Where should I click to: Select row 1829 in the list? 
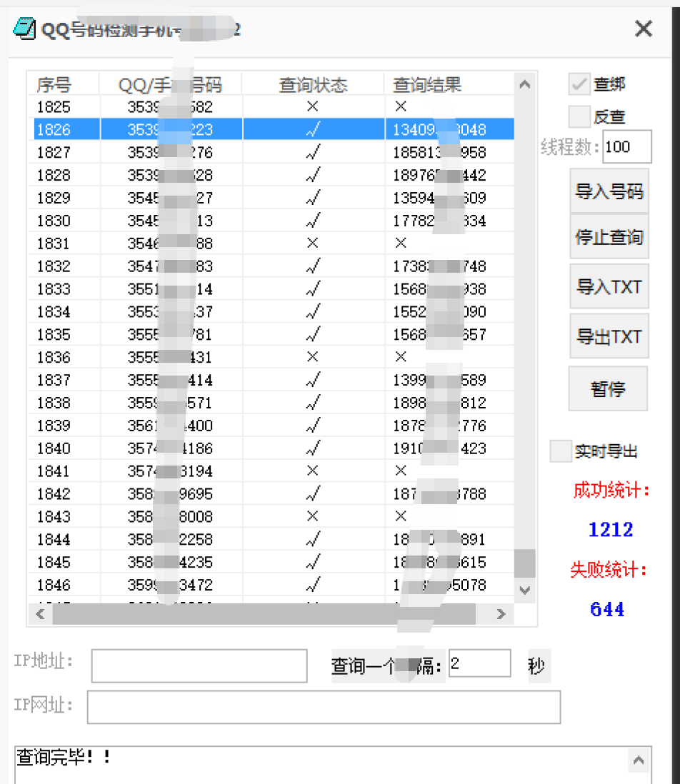tap(271, 198)
